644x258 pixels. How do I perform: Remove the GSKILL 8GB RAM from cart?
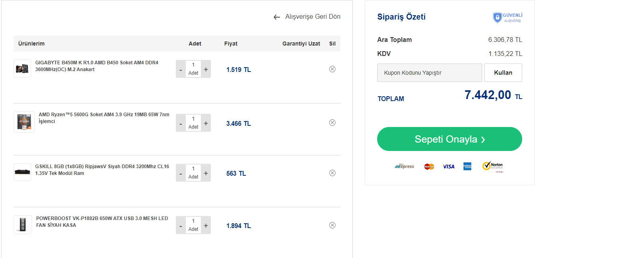(332, 173)
